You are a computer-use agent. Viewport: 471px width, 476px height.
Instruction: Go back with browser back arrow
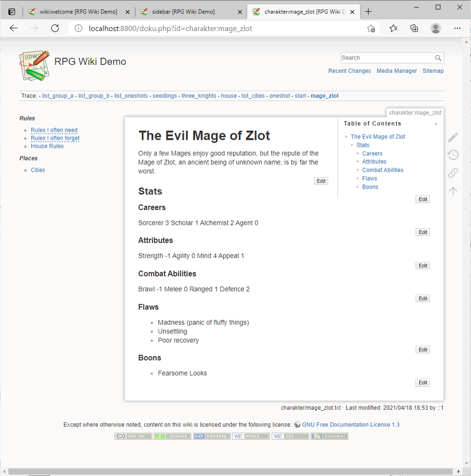tap(14, 29)
